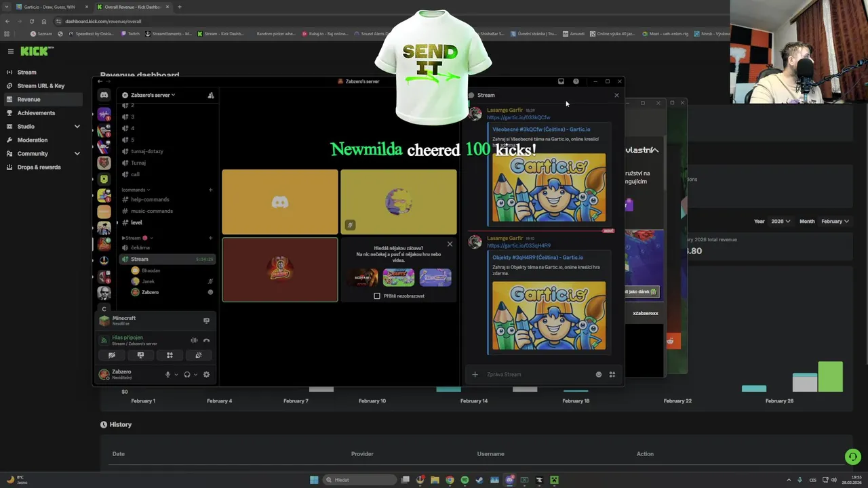
Task: Open Windows Start menu
Action: coord(314,480)
